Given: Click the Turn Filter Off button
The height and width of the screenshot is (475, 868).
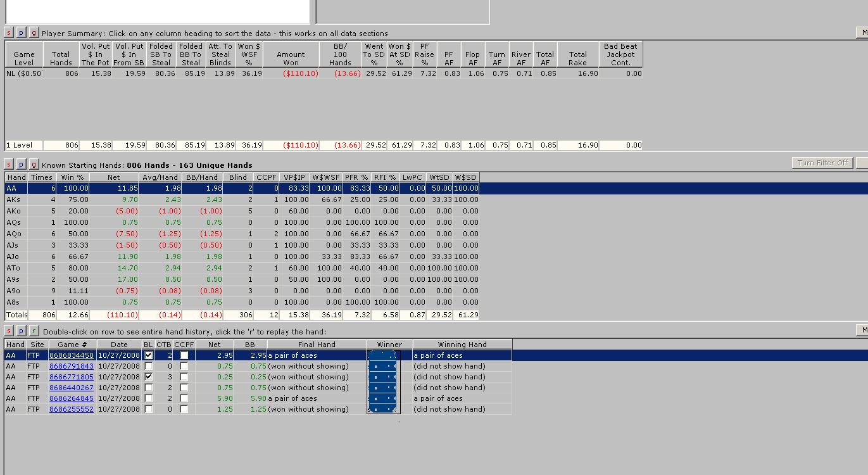Looking at the screenshot, I should [822, 163].
